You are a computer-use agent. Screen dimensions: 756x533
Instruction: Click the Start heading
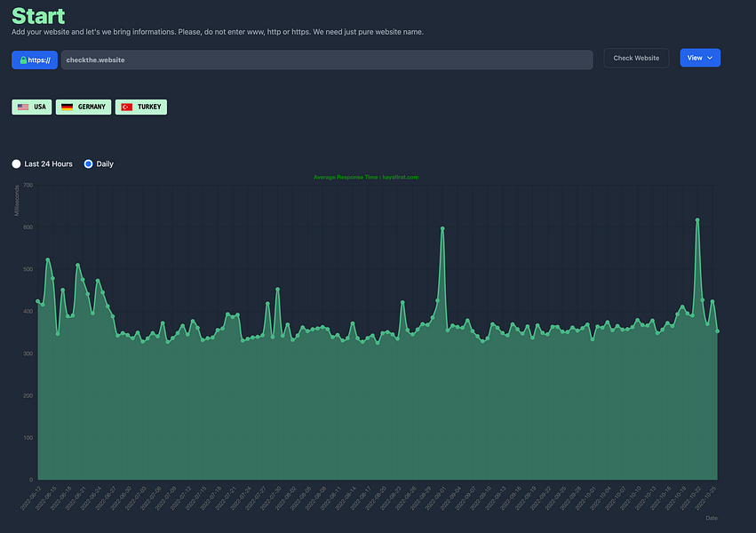tap(38, 16)
